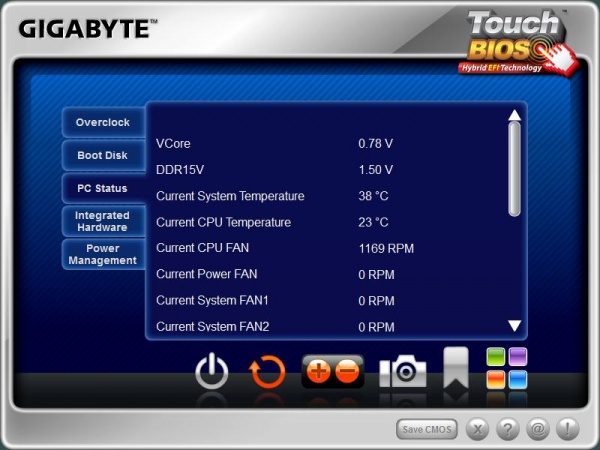Click the 23 °C value
Viewport: 600px width, 450px height.
[373, 222]
